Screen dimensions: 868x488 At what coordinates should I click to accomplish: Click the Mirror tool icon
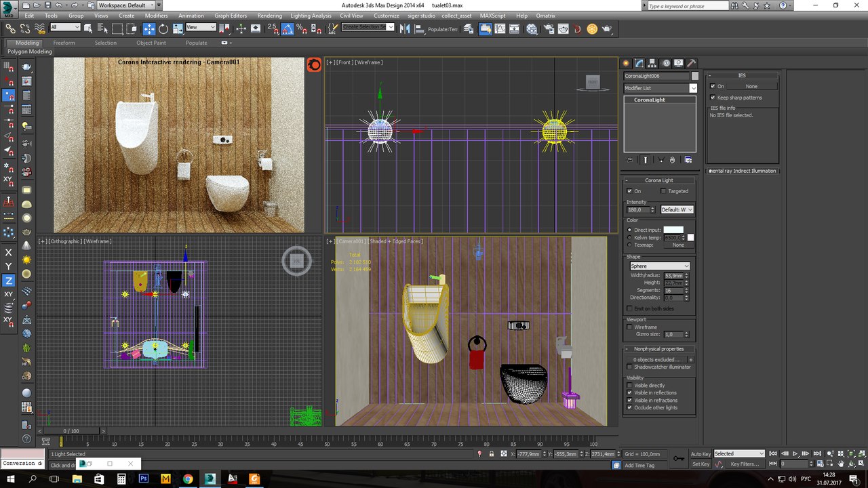tap(404, 28)
